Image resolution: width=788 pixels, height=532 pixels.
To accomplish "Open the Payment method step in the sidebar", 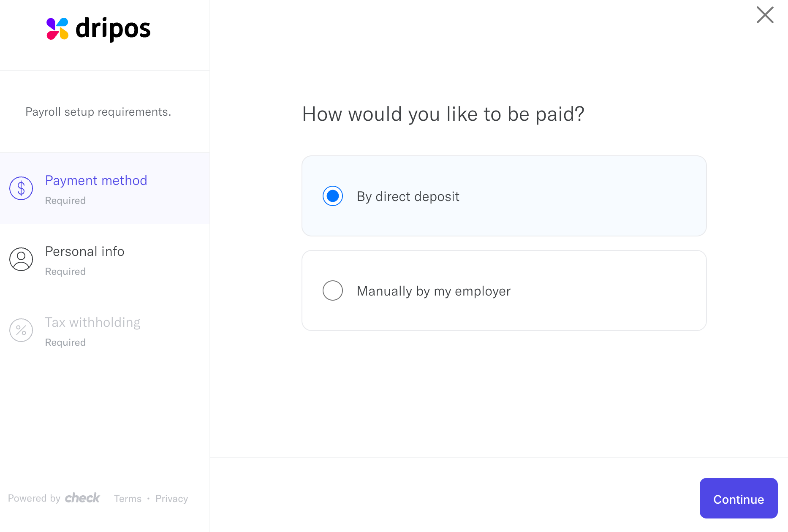I will coord(105,188).
